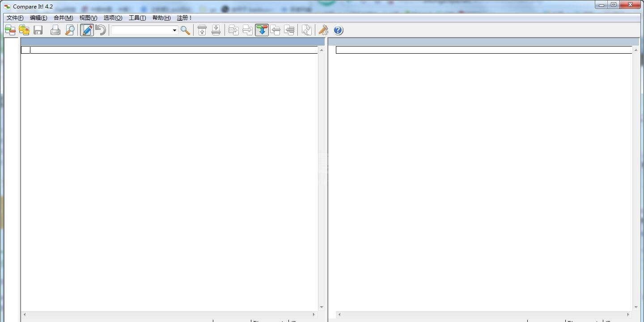Click the refresh comparison icon
This screenshot has height=322, width=644.
click(306, 30)
